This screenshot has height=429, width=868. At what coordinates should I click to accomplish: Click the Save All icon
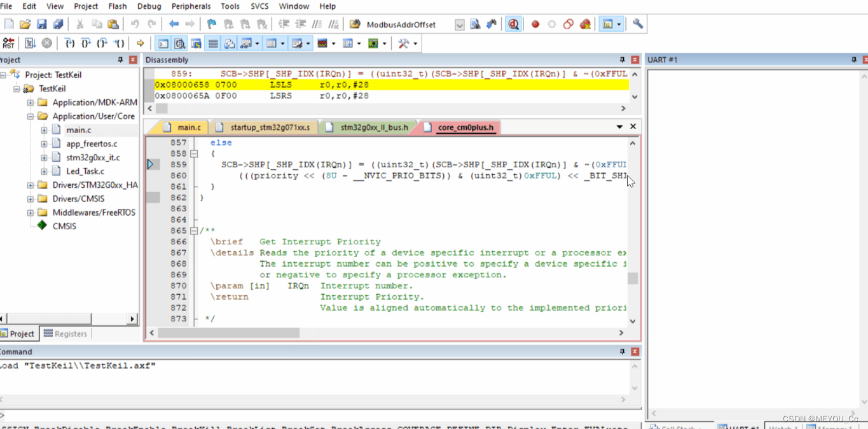pos(58,24)
